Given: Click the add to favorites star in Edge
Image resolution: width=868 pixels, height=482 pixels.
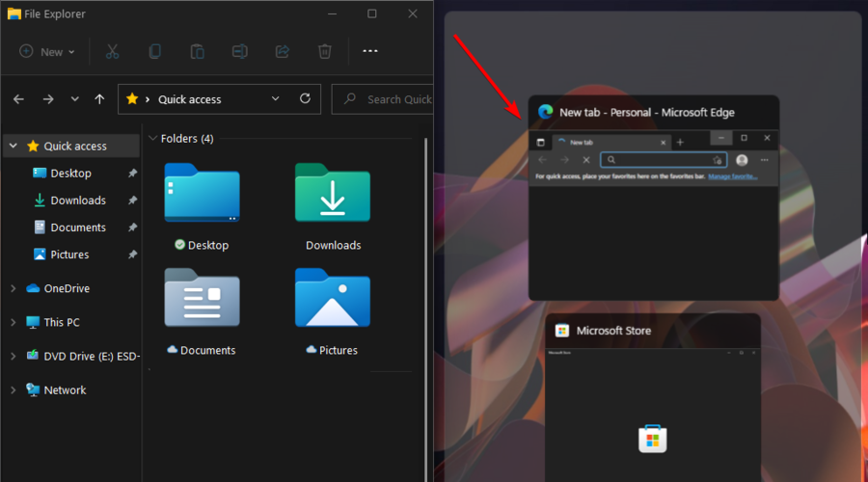Looking at the screenshot, I should coord(718,160).
